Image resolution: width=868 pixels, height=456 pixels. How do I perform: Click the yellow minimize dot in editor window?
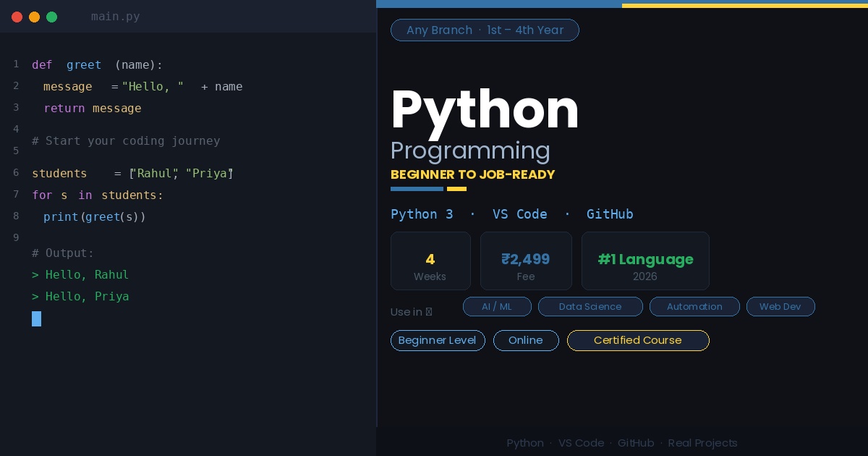point(34,17)
